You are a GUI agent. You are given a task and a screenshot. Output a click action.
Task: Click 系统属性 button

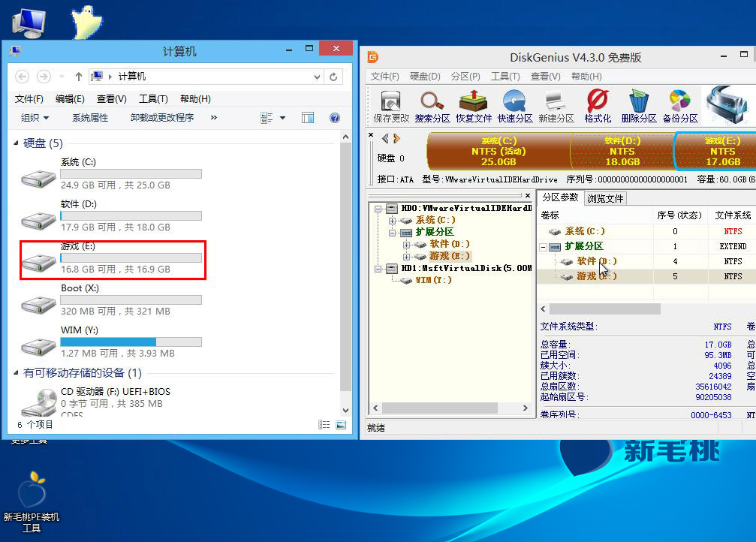(90, 118)
